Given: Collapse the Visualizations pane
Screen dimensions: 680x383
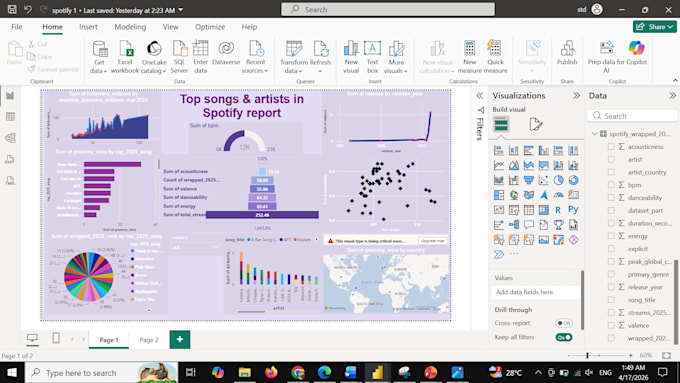Looking at the screenshot, I should pyautogui.click(x=576, y=95).
